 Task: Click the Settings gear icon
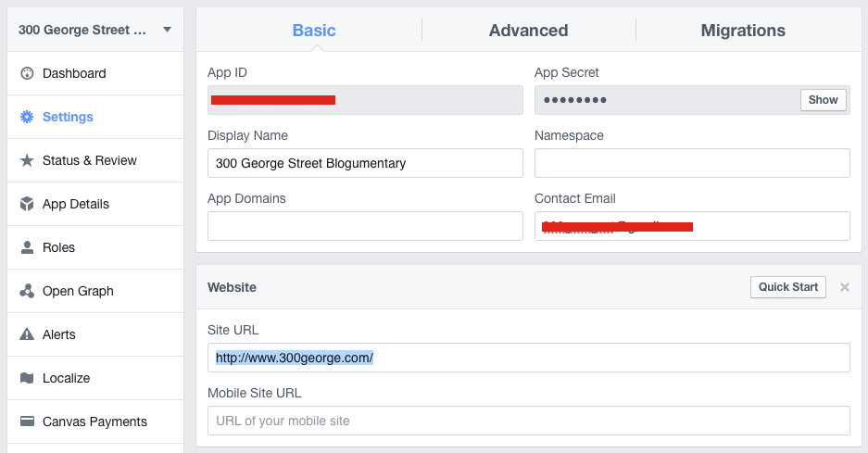[27, 117]
